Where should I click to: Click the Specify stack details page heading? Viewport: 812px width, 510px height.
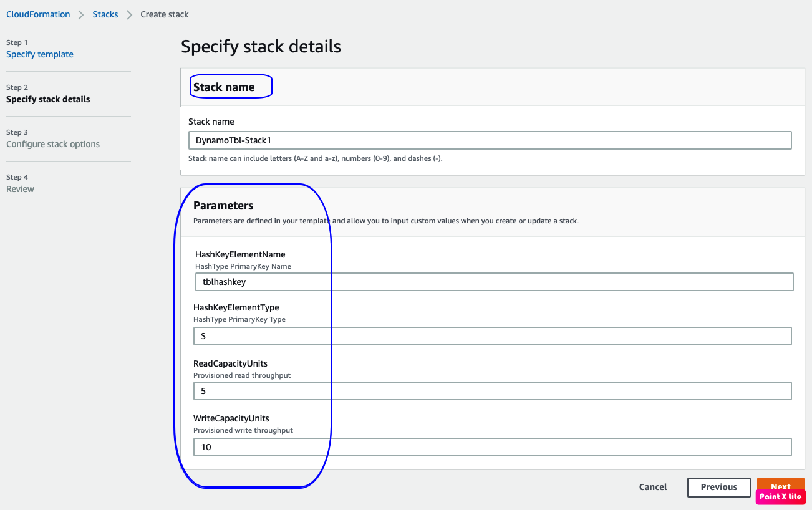(x=261, y=46)
